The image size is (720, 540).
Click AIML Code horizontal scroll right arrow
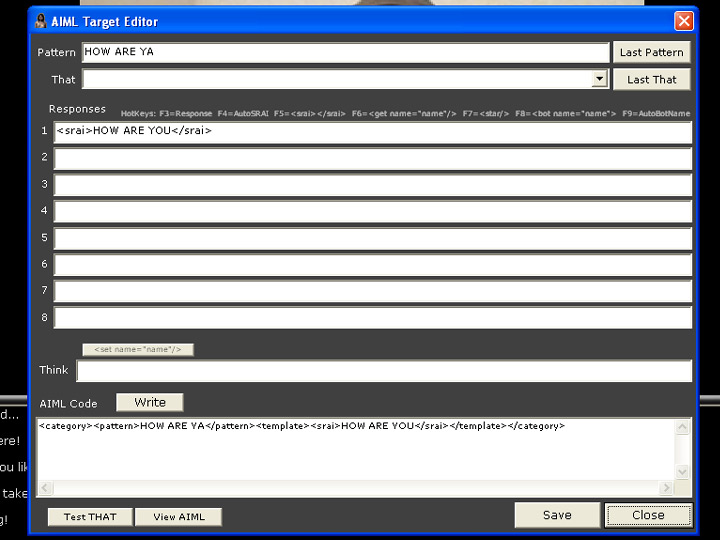[x=666, y=487]
